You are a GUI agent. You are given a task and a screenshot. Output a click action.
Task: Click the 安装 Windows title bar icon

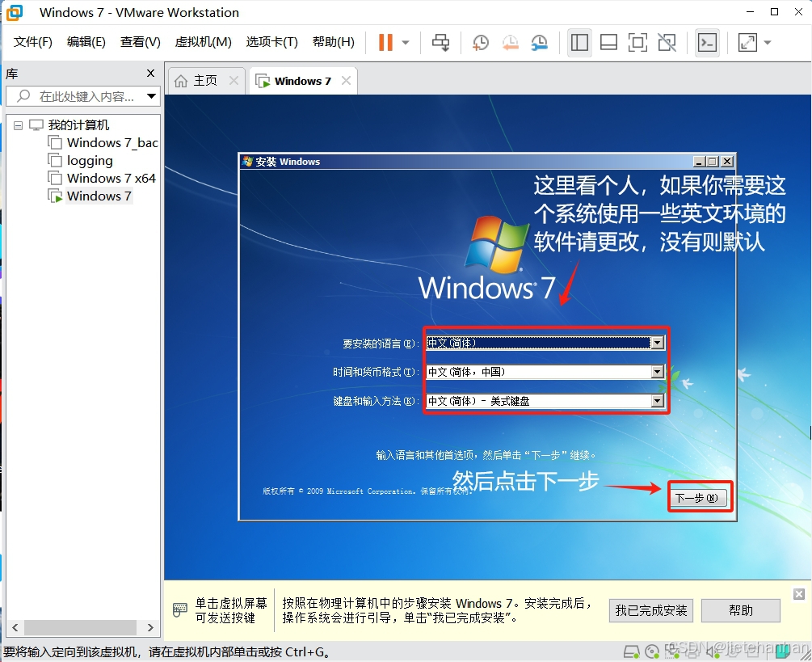247,161
